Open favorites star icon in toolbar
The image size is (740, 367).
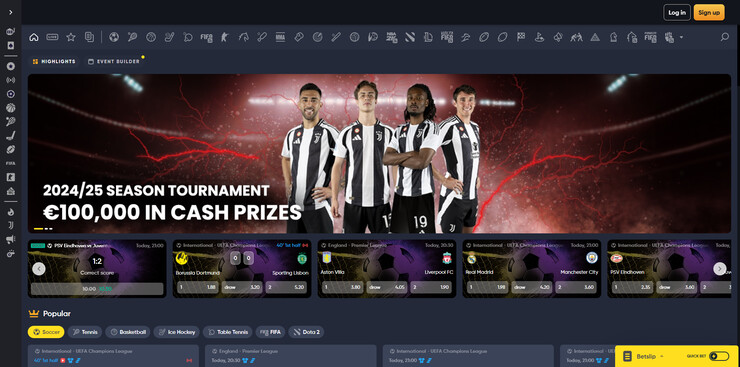71,37
